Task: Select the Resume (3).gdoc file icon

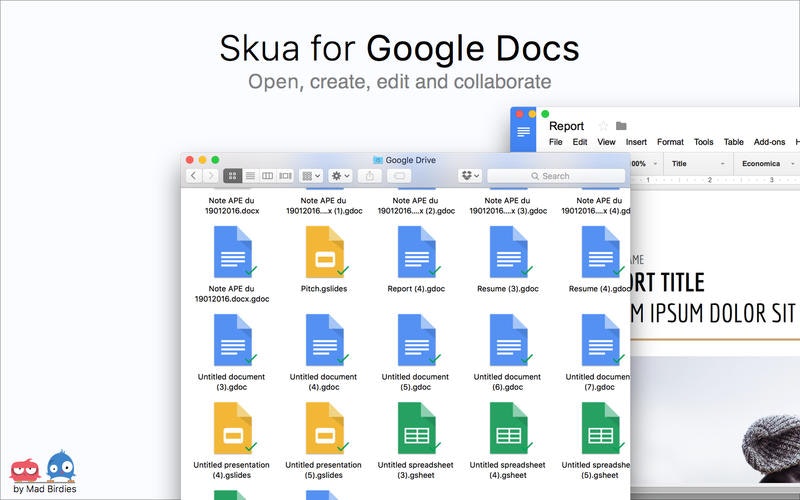Action: coord(508,252)
